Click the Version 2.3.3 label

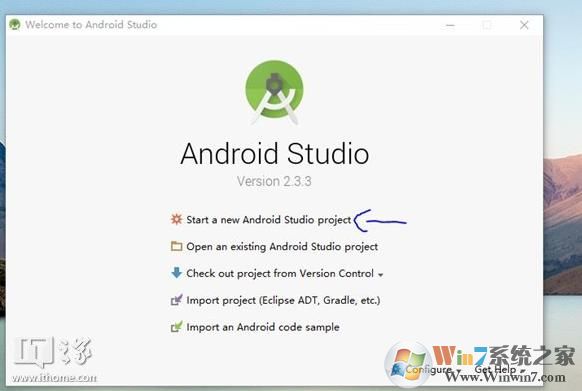point(274,181)
